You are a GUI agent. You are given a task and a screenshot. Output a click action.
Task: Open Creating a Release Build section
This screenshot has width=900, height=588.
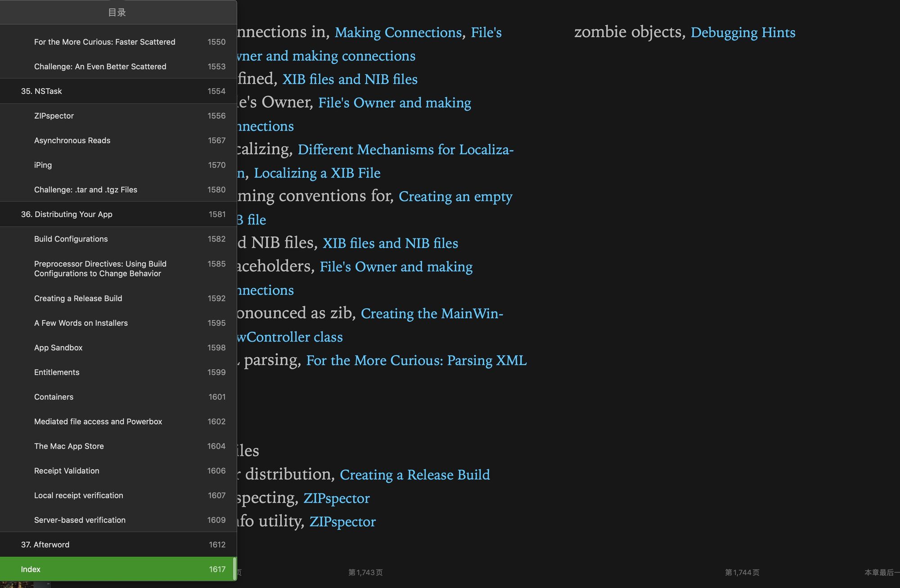[x=77, y=299]
